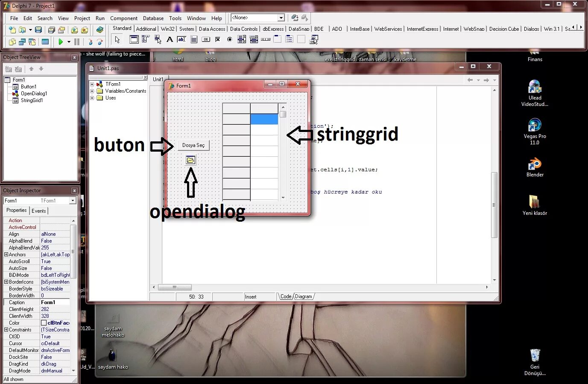Open the Project menu
Viewport: 588px width, 384px height.
tap(82, 18)
